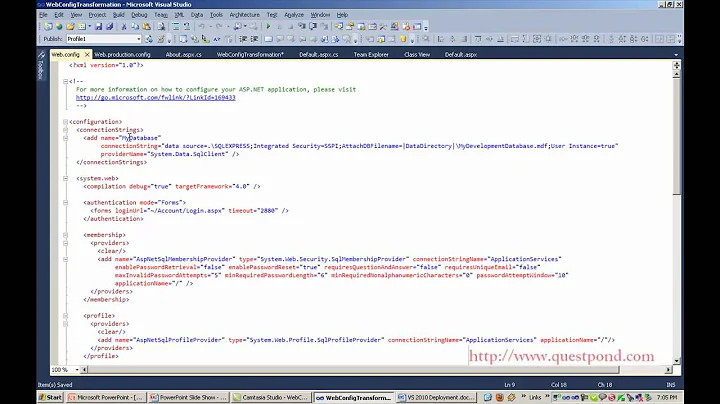The image size is (720, 404).
Task: Click the Save All icon
Action: pos(109,27)
